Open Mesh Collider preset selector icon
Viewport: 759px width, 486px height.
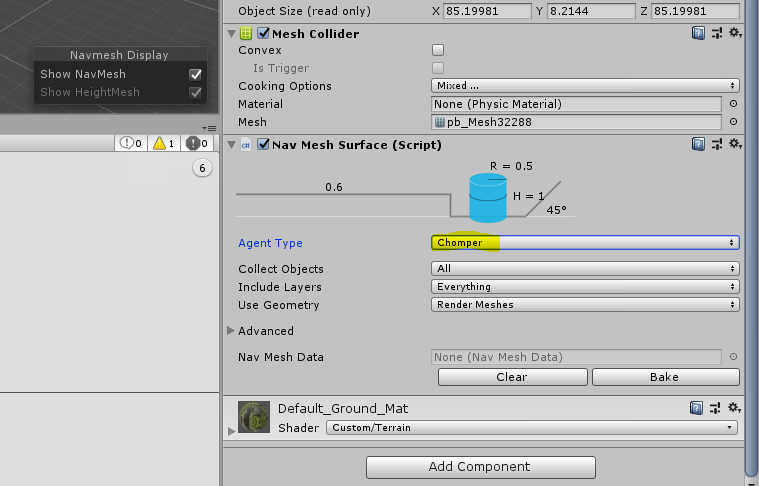[717, 33]
